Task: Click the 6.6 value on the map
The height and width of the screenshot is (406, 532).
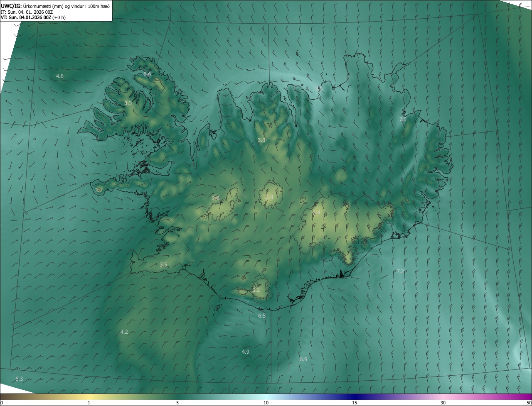Action: click(147, 74)
